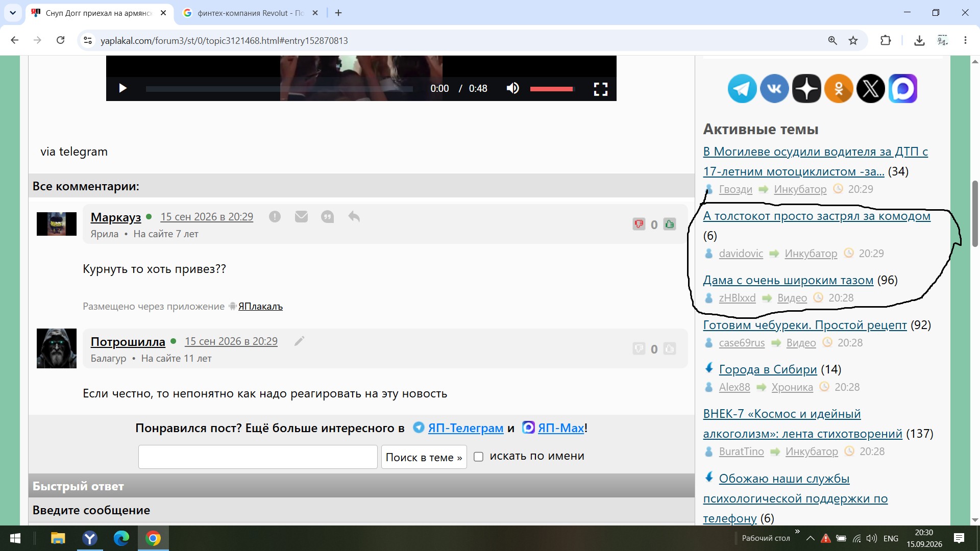Report Маркауз comment with exclamation icon
This screenshot has height=551, width=980.
[x=275, y=217]
